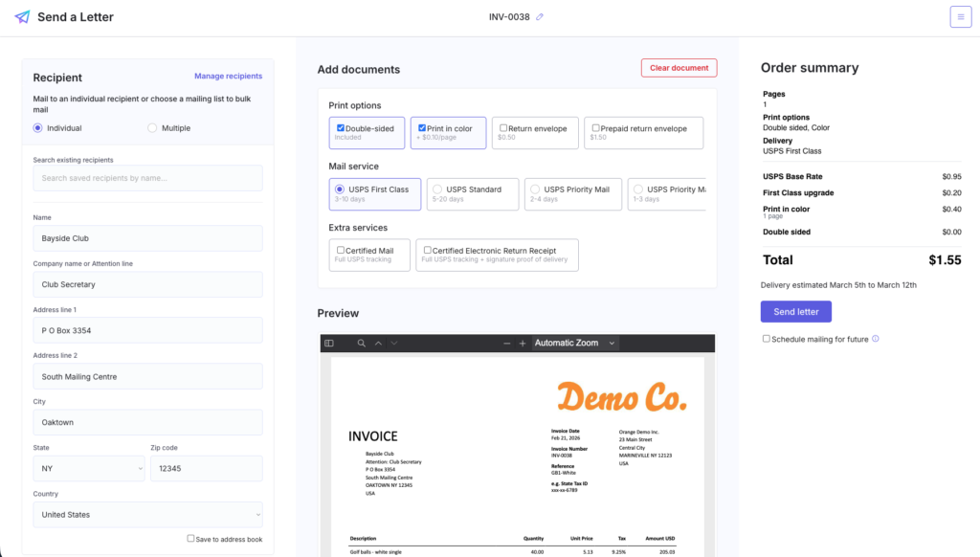
Task: Click the Send letter button
Action: click(795, 312)
